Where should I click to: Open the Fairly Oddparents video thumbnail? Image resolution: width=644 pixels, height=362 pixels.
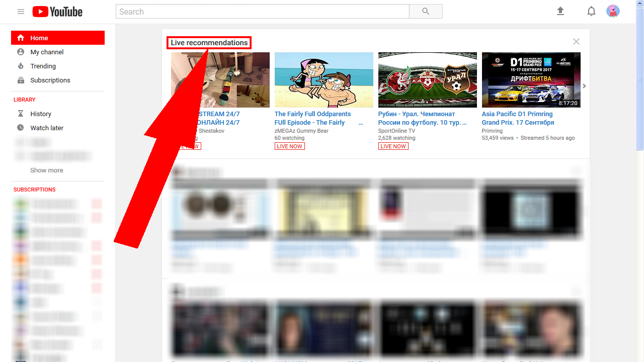(x=324, y=80)
